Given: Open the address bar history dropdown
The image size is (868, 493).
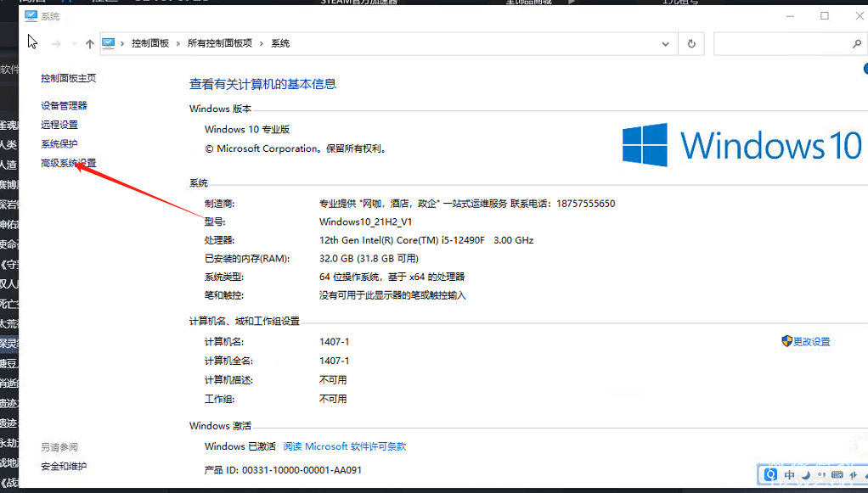Looking at the screenshot, I should click(665, 44).
